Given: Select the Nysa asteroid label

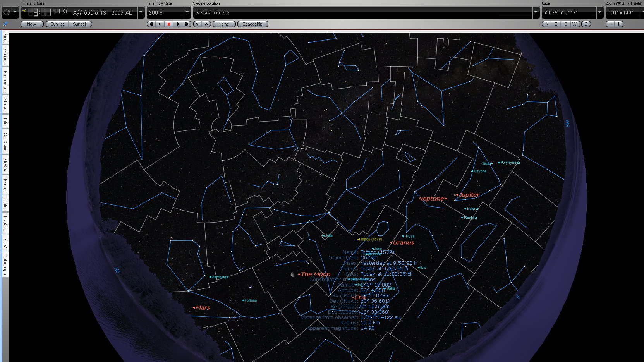Looking at the screenshot, I should (x=410, y=237).
